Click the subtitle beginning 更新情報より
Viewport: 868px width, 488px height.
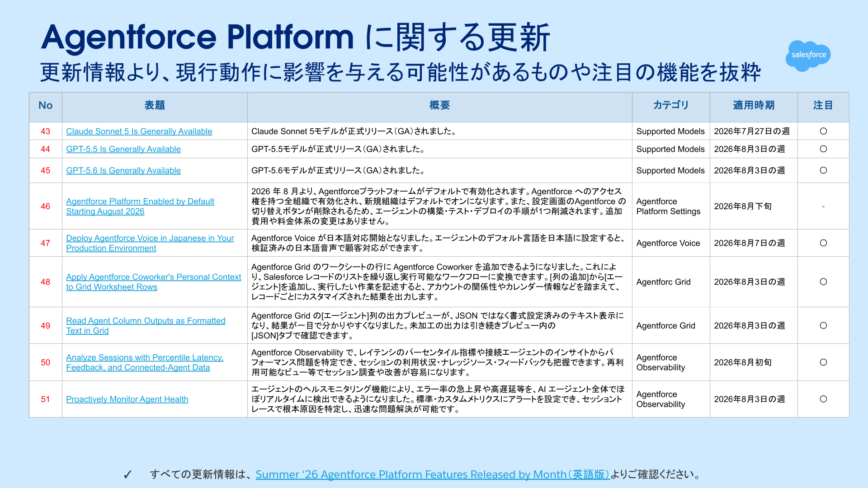pos(401,72)
